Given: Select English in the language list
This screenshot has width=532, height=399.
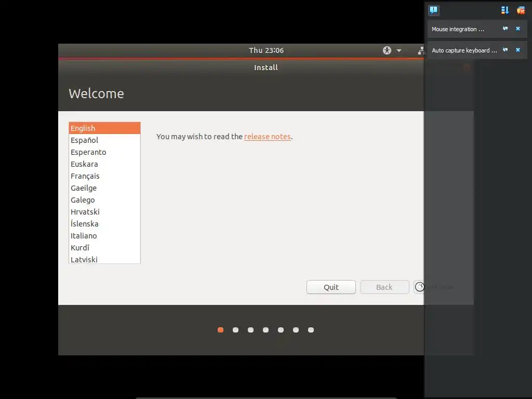Looking at the screenshot, I should (104, 128).
